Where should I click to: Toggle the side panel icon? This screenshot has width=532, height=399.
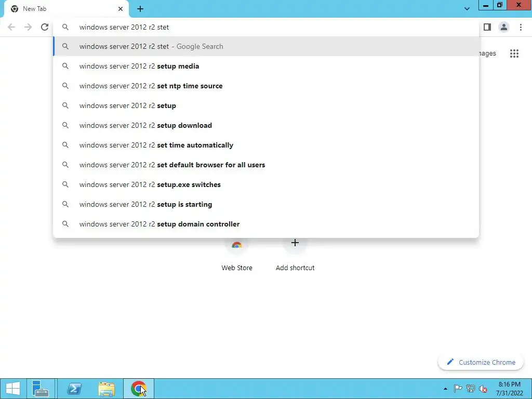pyautogui.click(x=487, y=27)
